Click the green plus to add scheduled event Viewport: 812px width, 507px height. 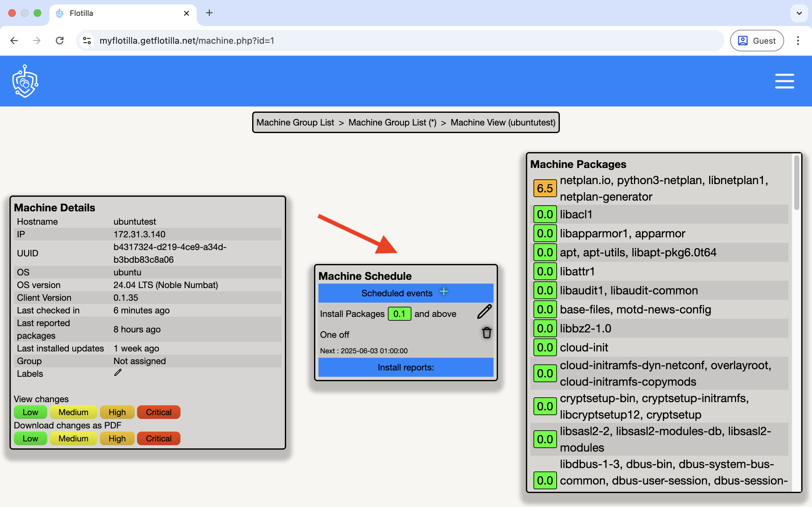[443, 292]
